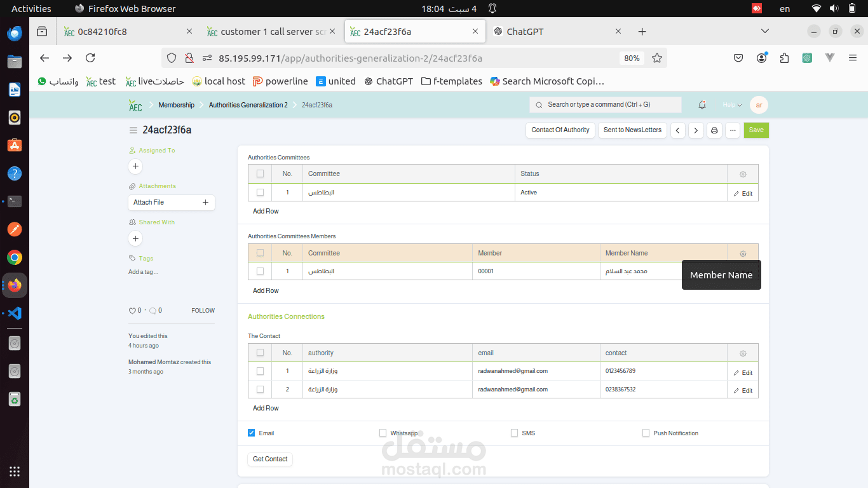The height and width of the screenshot is (488, 868).
Task: Save to Pocket icon in toolbar
Action: (738, 58)
